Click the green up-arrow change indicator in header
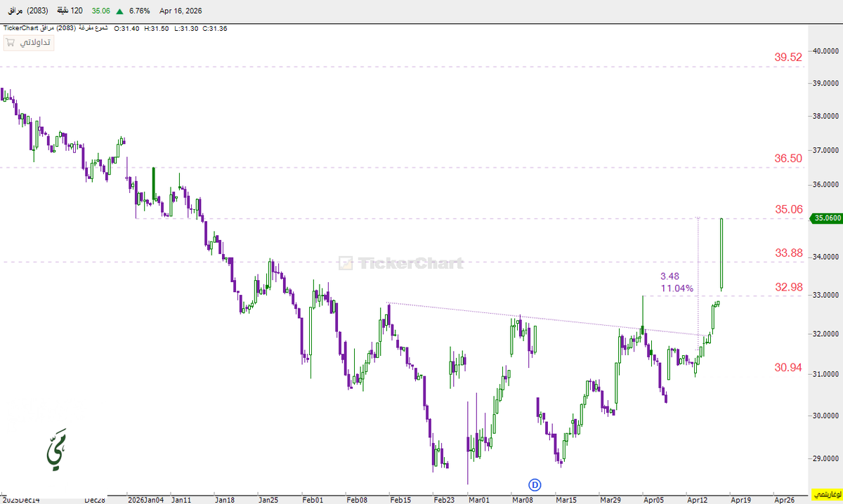The width and height of the screenshot is (843, 504). [121, 11]
